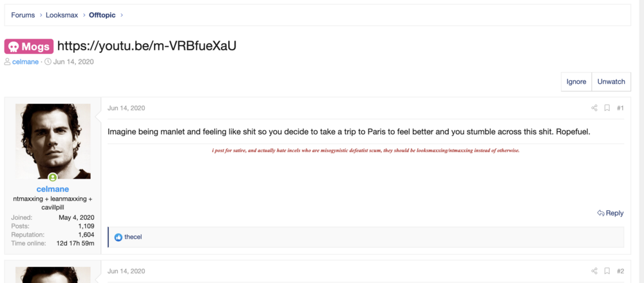
Task: Toggle the Unwatch thread button
Action: click(x=611, y=81)
